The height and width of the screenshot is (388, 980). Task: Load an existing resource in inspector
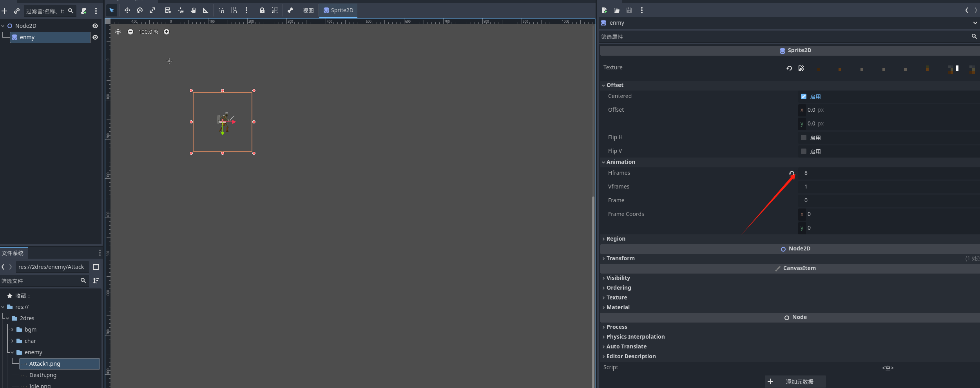coord(617,10)
